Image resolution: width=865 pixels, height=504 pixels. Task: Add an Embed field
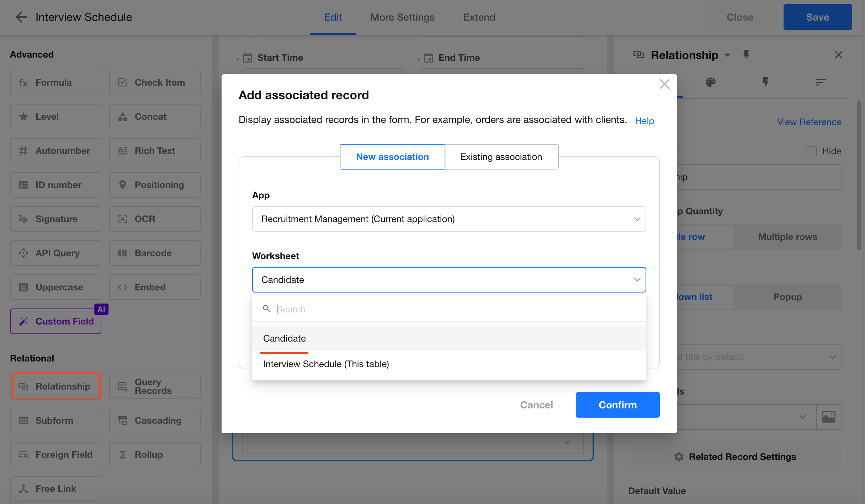[155, 287]
